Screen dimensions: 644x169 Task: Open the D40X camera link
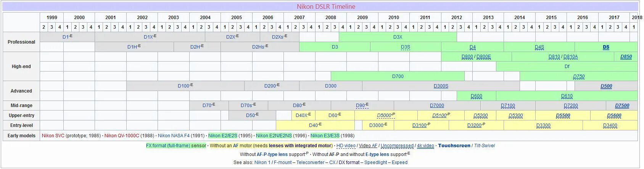(301, 115)
